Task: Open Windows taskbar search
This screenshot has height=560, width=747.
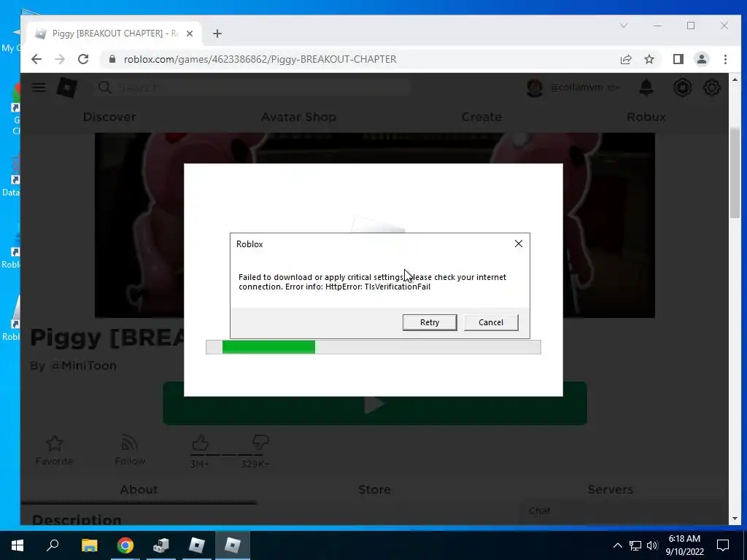Action: pyautogui.click(x=53, y=545)
